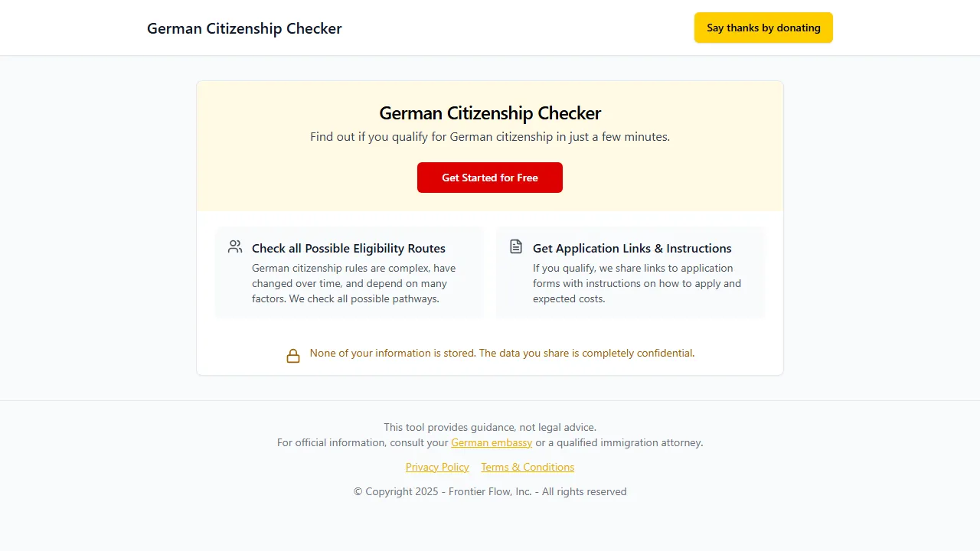Open the Terms & Conditions link

coord(528,467)
